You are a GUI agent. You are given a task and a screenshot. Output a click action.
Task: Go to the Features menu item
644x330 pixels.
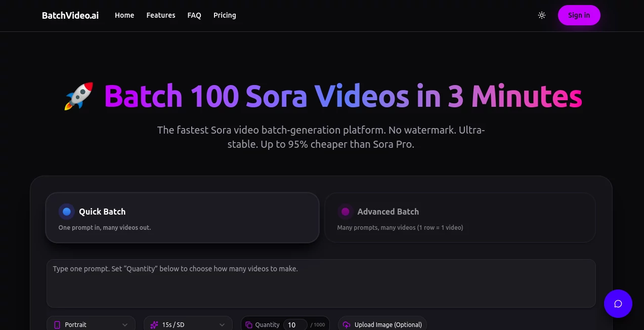click(160, 15)
